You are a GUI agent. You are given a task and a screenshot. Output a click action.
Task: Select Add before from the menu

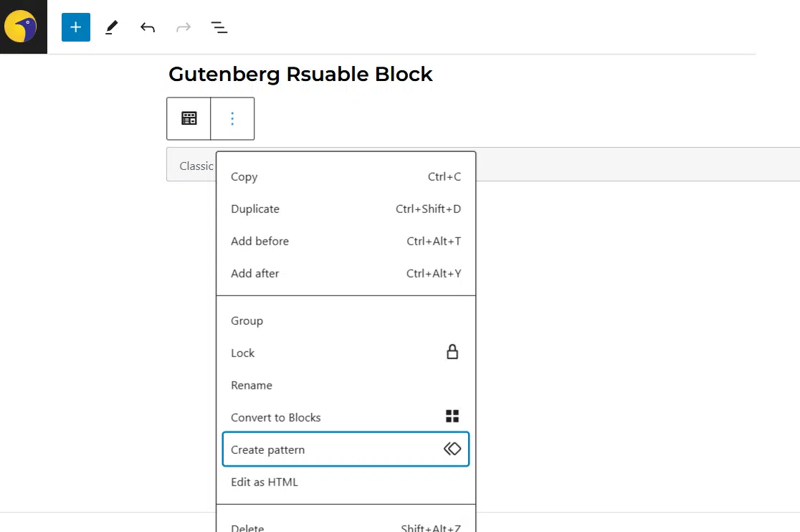(x=259, y=241)
